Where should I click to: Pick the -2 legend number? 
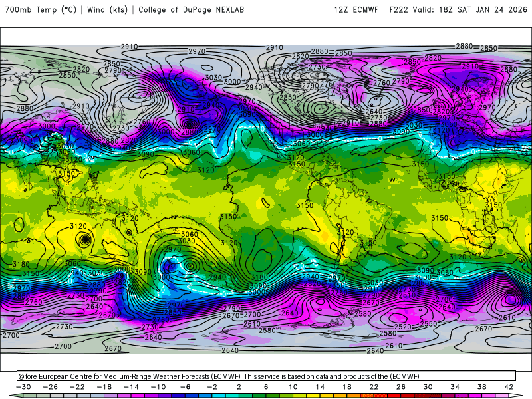click(x=212, y=387)
